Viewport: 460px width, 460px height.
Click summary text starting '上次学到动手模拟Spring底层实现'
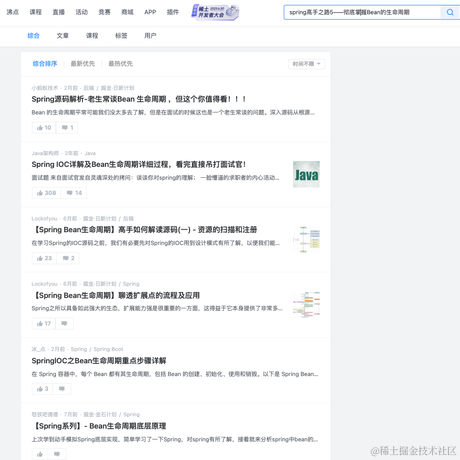coord(175,439)
